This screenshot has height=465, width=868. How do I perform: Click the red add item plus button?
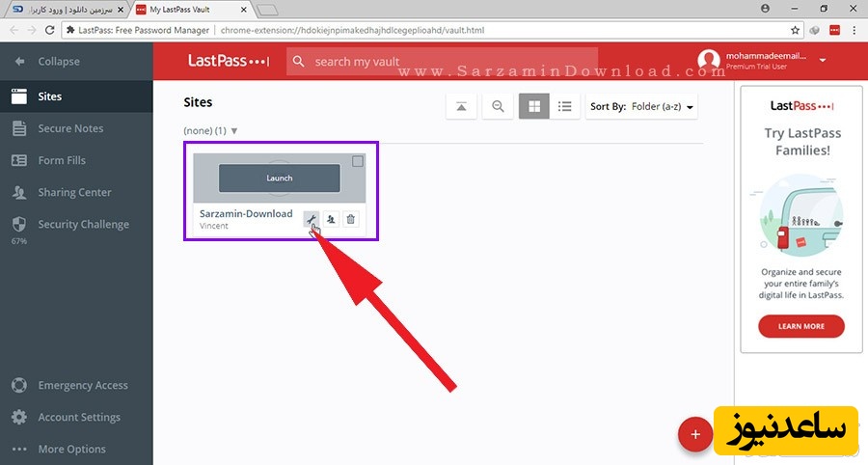[x=694, y=435]
